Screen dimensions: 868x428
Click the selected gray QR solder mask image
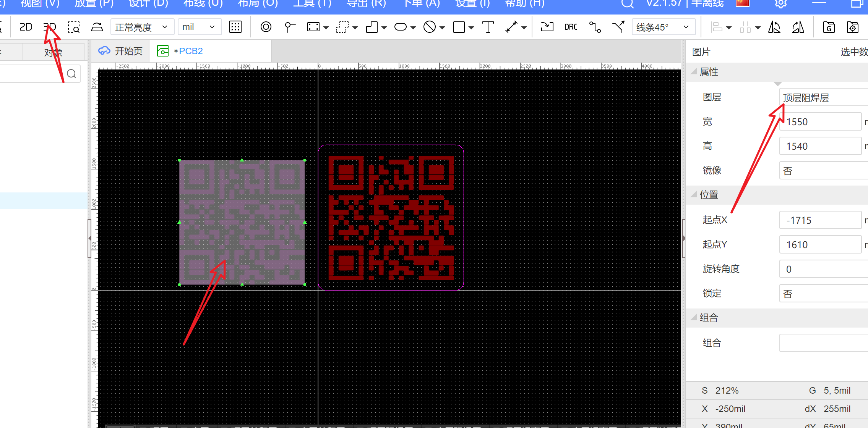point(242,222)
